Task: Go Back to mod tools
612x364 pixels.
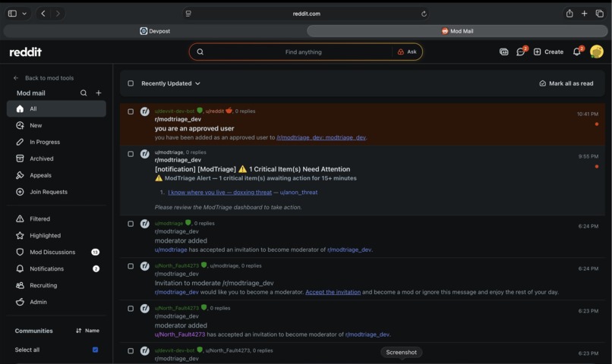Action: (x=43, y=78)
